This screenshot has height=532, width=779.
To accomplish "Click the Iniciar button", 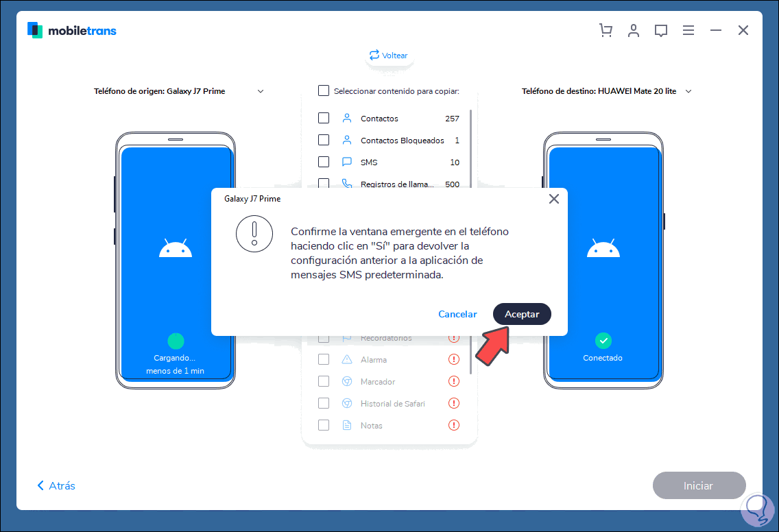I will pyautogui.click(x=699, y=485).
